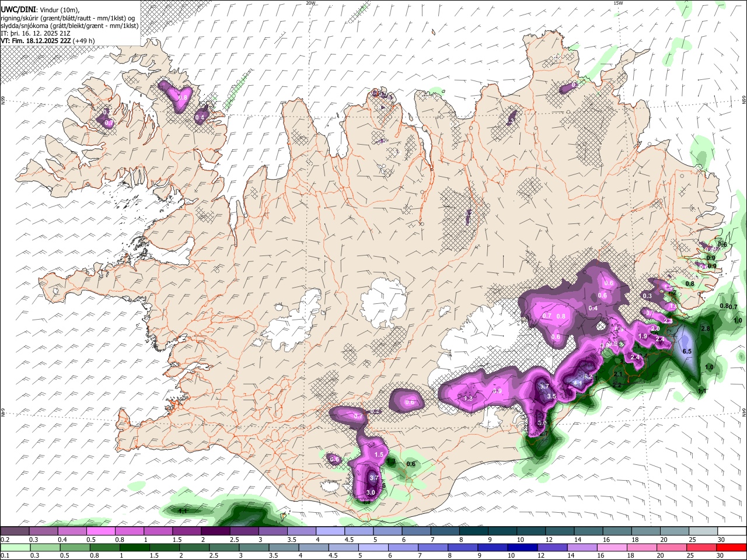Click the '0.1' label on the rain legend scale
Viewport: 747px width, 560px height.
(x=5, y=556)
